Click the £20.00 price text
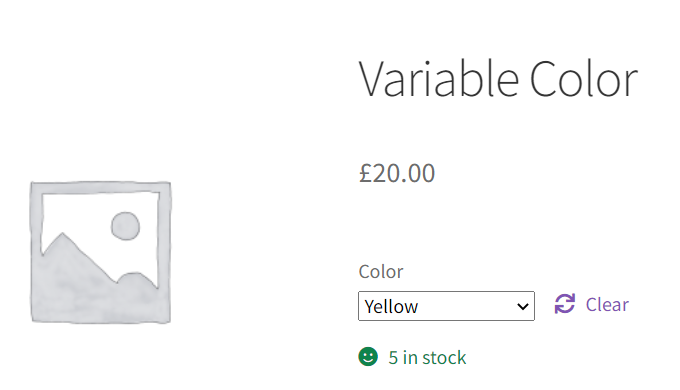This screenshot has height=390, width=680. 397,173
